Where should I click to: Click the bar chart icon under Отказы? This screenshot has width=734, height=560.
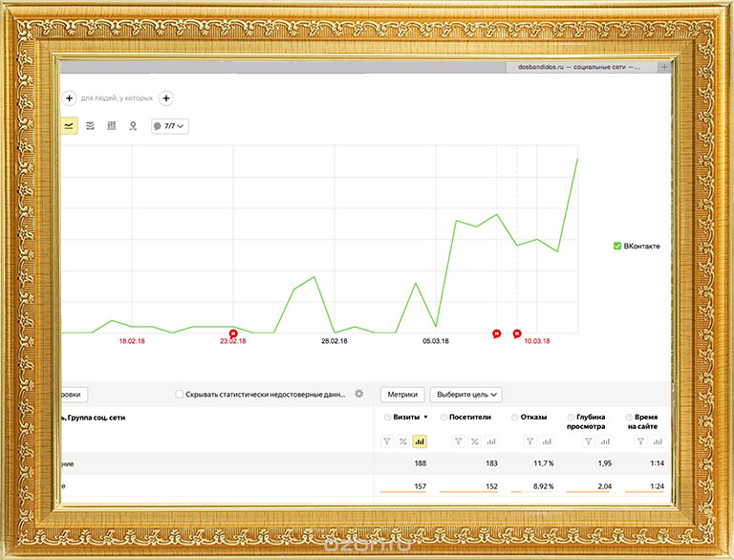click(547, 442)
